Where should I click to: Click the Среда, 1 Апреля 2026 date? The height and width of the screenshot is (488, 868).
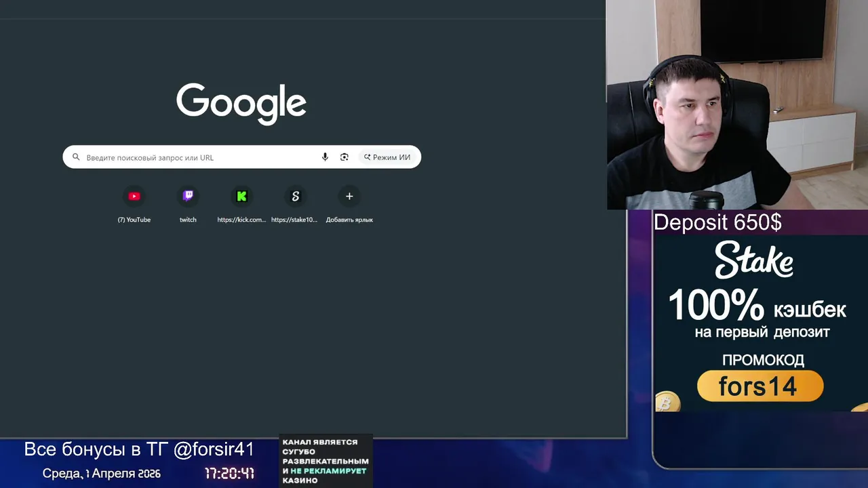[102, 474]
